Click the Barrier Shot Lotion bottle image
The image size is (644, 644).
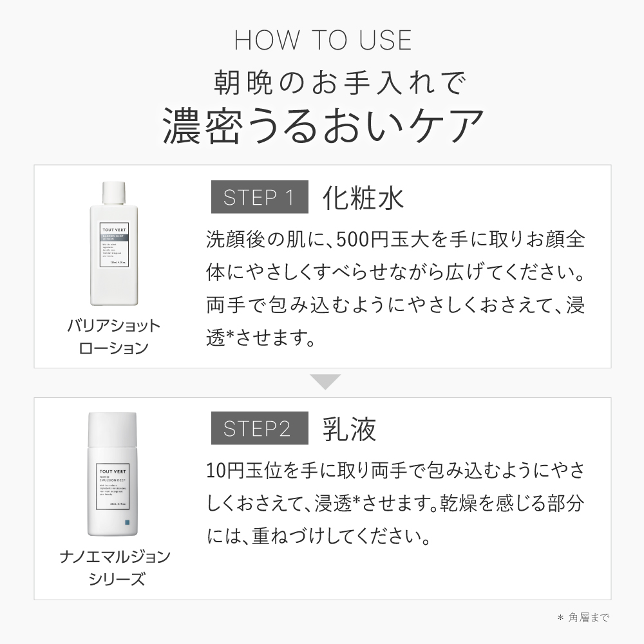(114, 243)
